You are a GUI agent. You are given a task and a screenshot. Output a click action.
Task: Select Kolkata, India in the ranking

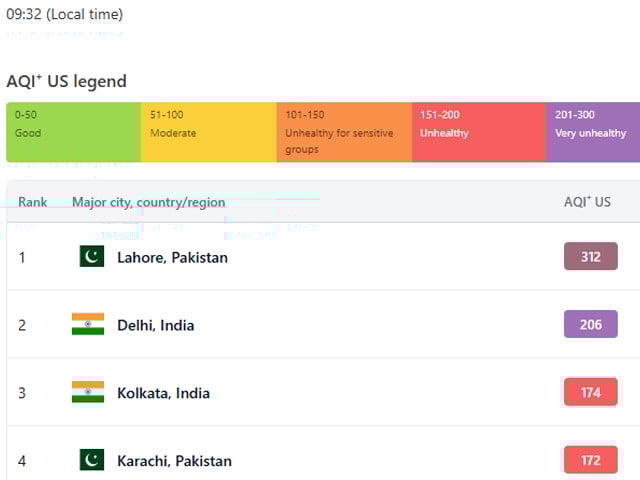click(163, 393)
